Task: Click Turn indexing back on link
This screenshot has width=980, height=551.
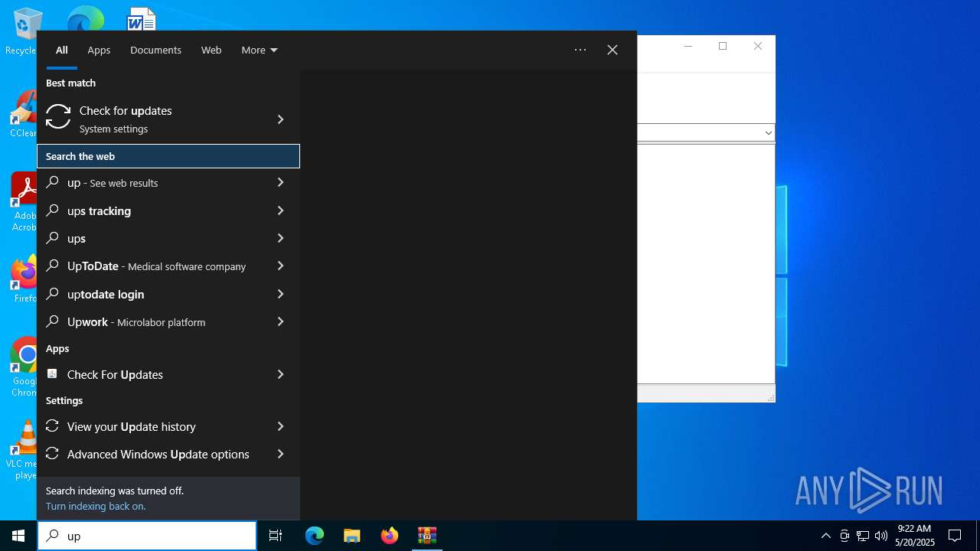Action: tap(96, 506)
